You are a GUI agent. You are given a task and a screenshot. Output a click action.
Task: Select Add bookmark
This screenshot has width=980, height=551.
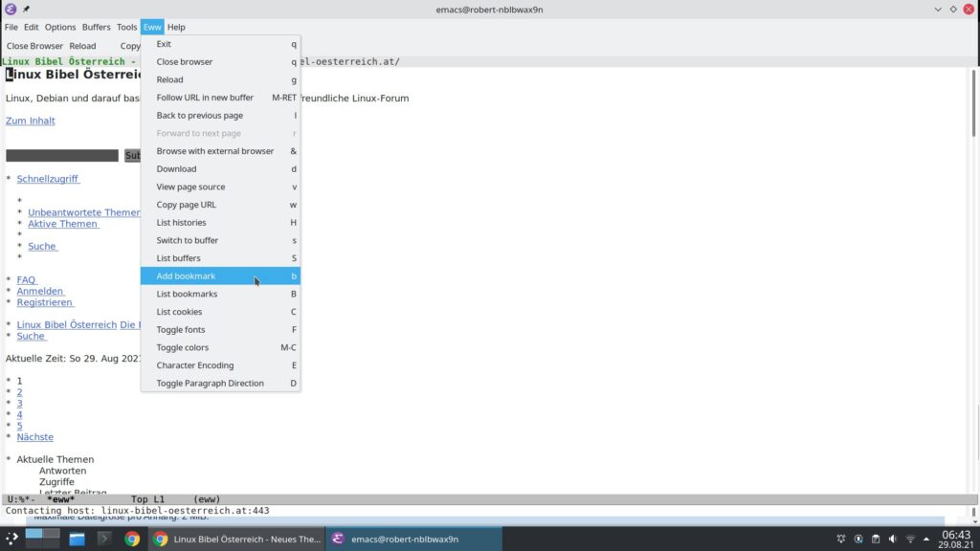[220, 275]
